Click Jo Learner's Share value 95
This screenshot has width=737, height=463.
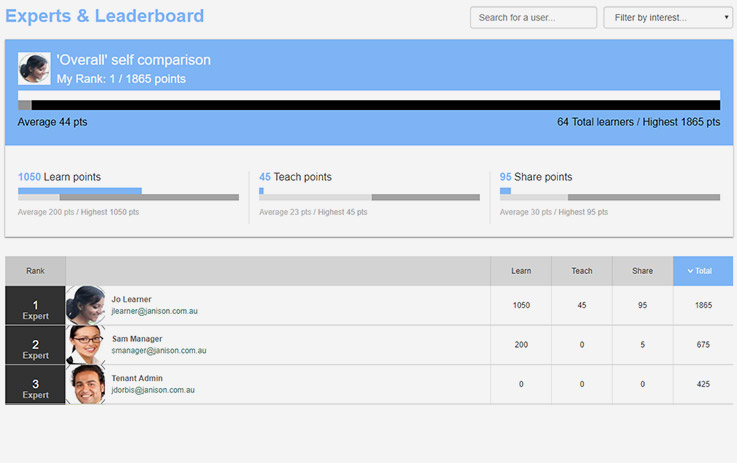click(643, 305)
